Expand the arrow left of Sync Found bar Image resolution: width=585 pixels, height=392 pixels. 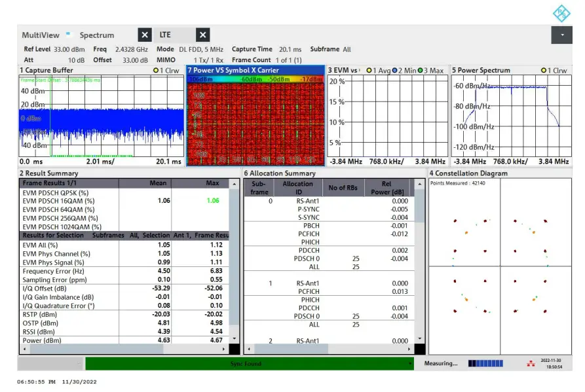pos(80,364)
